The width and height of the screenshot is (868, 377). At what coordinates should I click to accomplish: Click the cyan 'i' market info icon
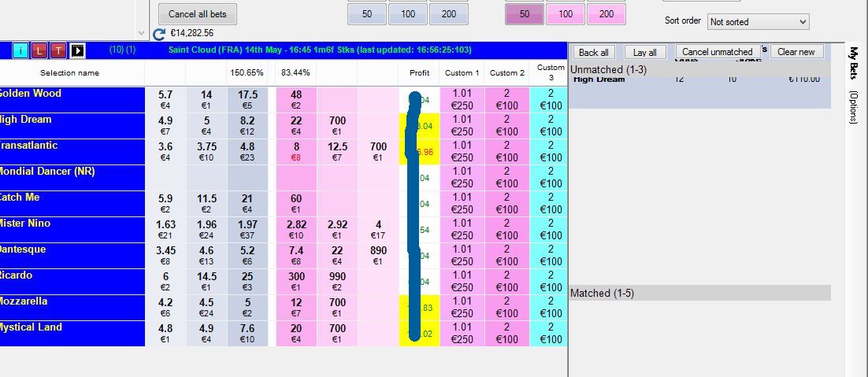click(21, 50)
